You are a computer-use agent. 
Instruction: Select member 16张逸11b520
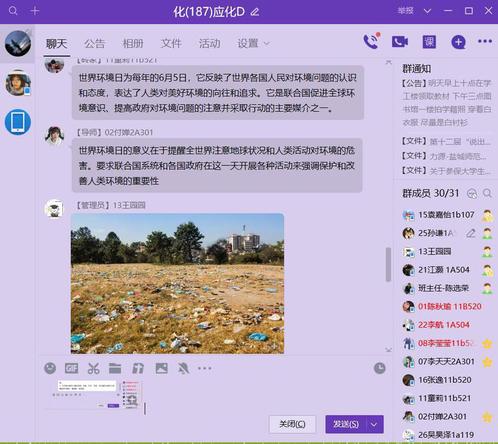click(447, 380)
